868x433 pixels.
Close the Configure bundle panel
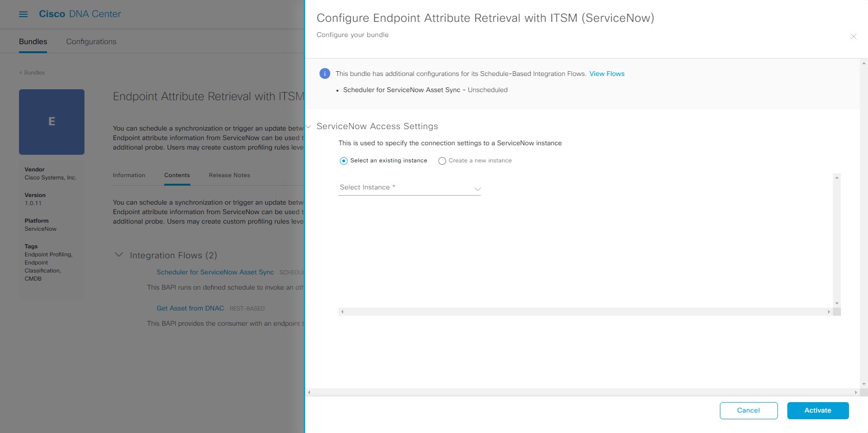pos(853,37)
